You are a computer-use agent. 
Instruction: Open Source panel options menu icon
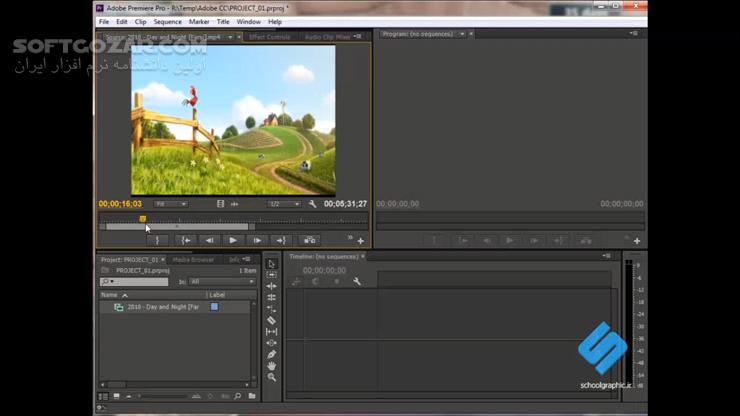click(358, 36)
